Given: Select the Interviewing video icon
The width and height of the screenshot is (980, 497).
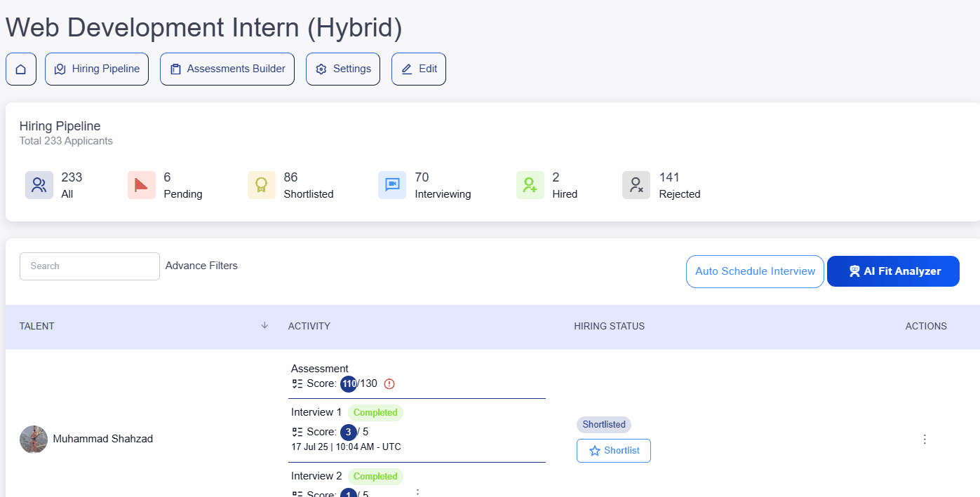Looking at the screenshot, I should point(392,185).
